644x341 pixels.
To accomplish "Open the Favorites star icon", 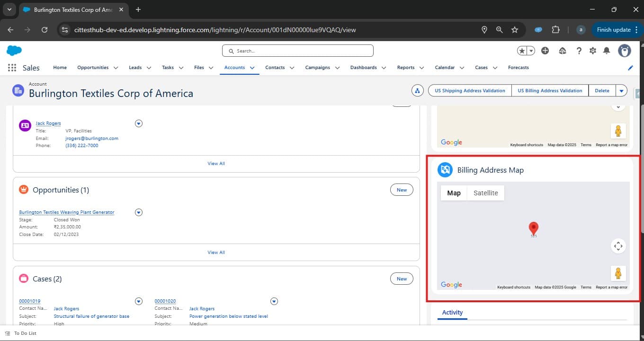I will 522,51.
